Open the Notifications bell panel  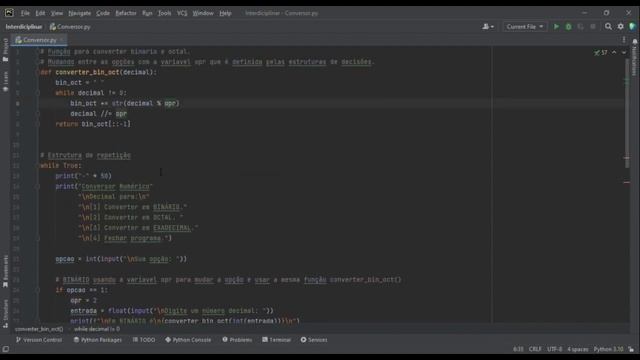click(634, 57)
